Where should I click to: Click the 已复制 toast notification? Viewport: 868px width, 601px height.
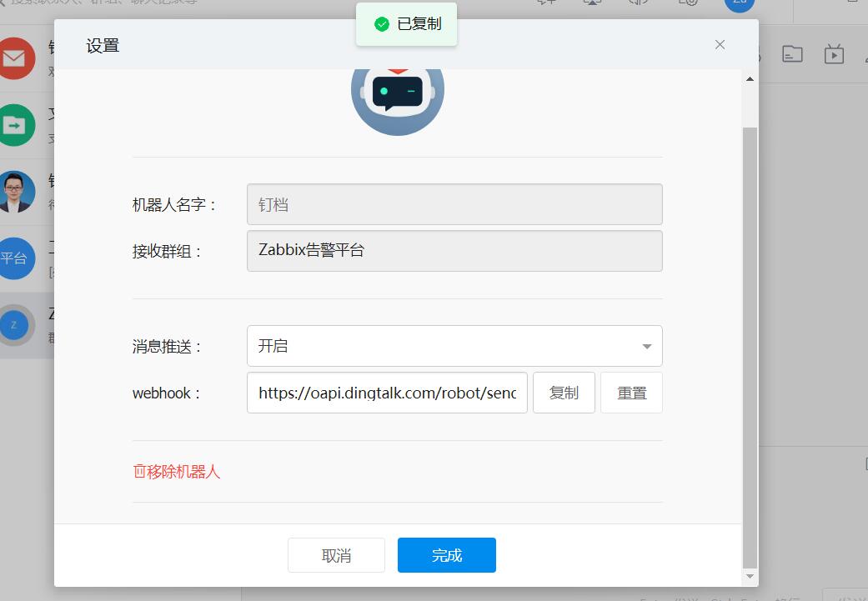406,24
